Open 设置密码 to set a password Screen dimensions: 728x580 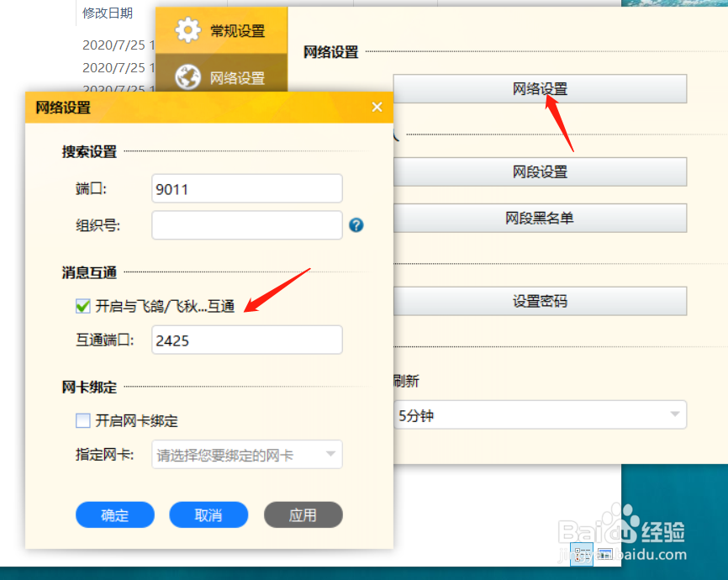541,301
